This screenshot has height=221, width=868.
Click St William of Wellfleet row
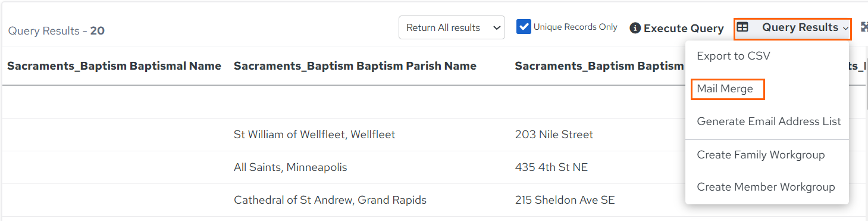314,135
